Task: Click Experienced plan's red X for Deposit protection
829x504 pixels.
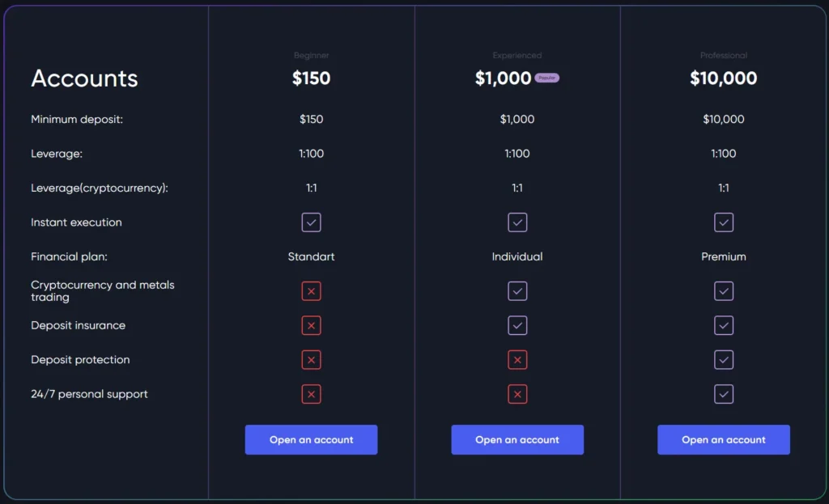Action: [x=517, y=360]
